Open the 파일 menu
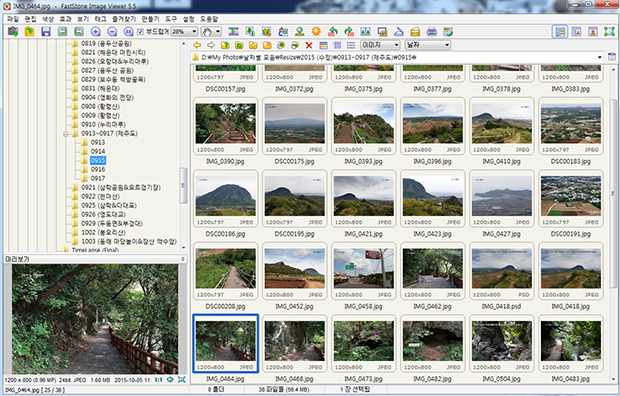Screen dimensions: 620x396 click(x=13, y=19)
